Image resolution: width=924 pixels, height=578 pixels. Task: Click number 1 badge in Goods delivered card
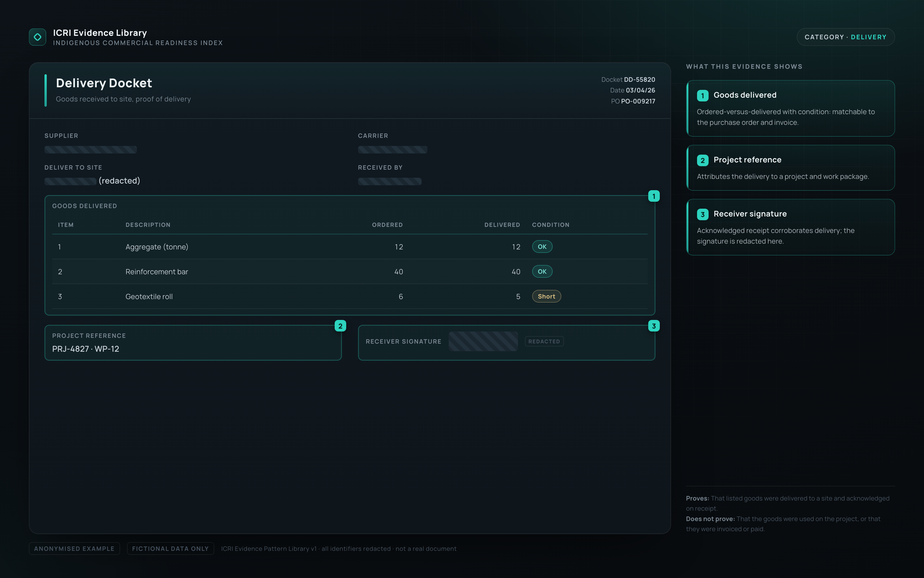coord(702,96)
